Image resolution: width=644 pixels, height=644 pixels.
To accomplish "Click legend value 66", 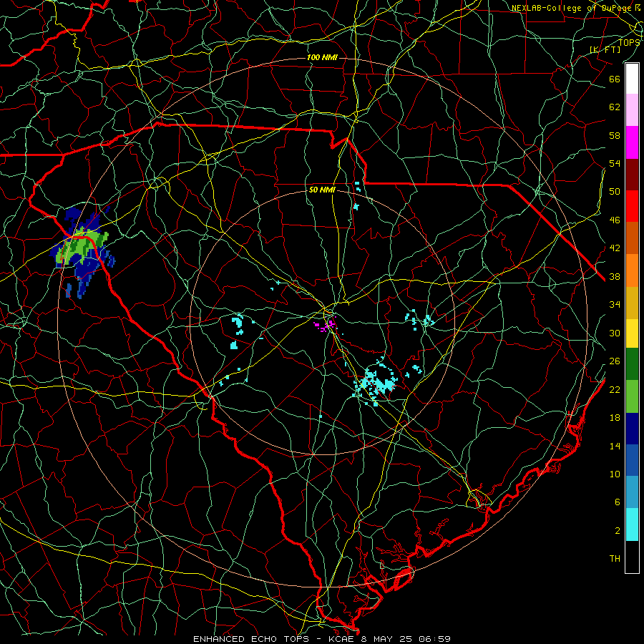I will pos(615,79).
